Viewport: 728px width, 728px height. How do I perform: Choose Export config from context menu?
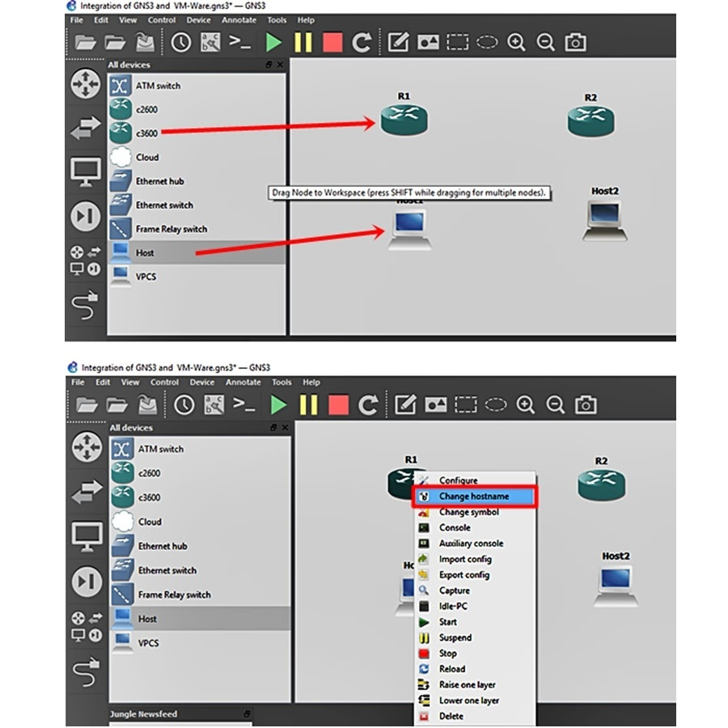click(475, 575)
